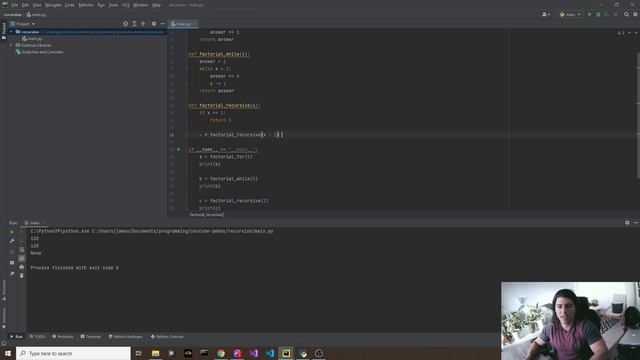Image resolution: width=640 pixels, height=360 pixels.
Task: Open the Project view dropdown
Action: 23,24
